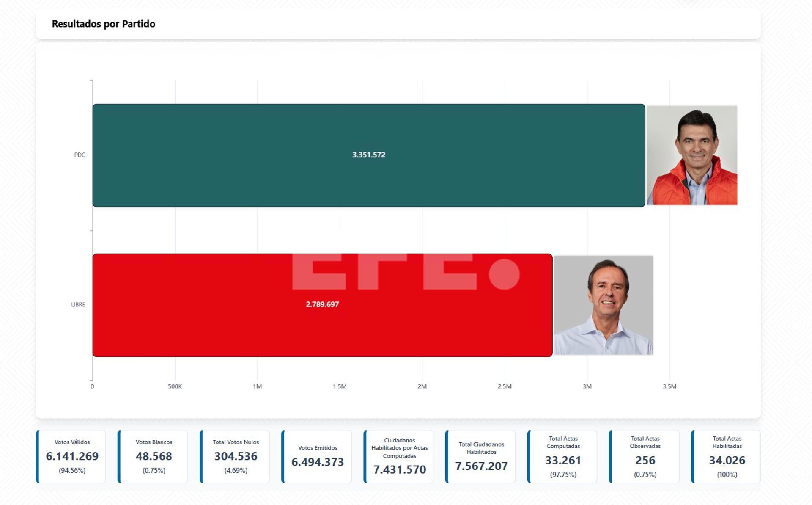Click the PDC candidate photo thumbnail
This screenshot has width=812, height=505.
coord(692,155)
